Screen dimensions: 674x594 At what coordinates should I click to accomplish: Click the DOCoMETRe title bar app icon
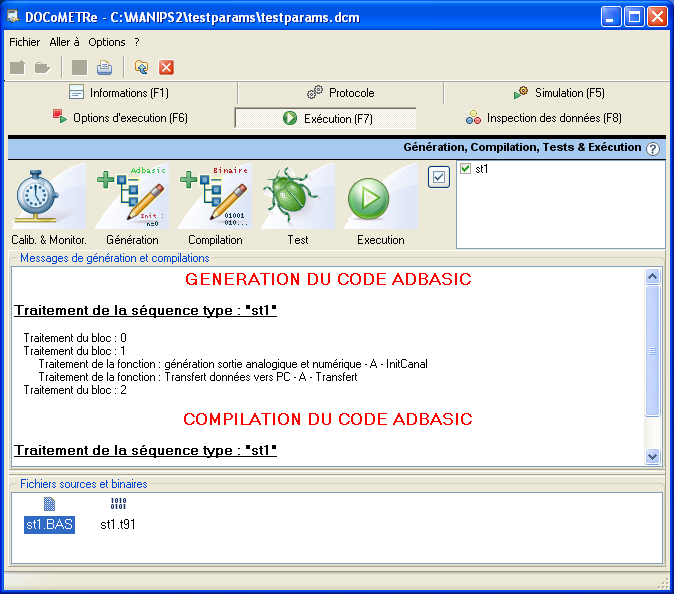[13, 16]
